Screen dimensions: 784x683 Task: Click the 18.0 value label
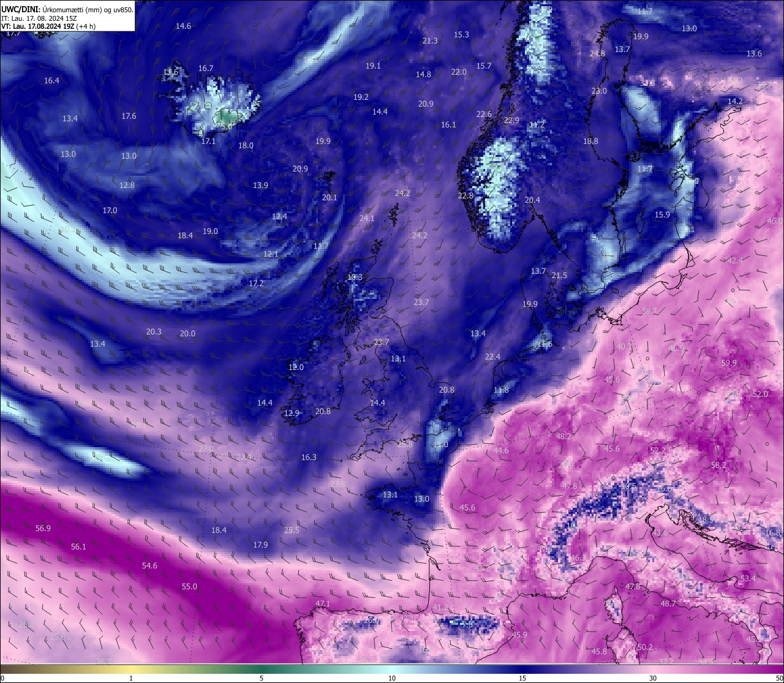(x=246, y=146)
